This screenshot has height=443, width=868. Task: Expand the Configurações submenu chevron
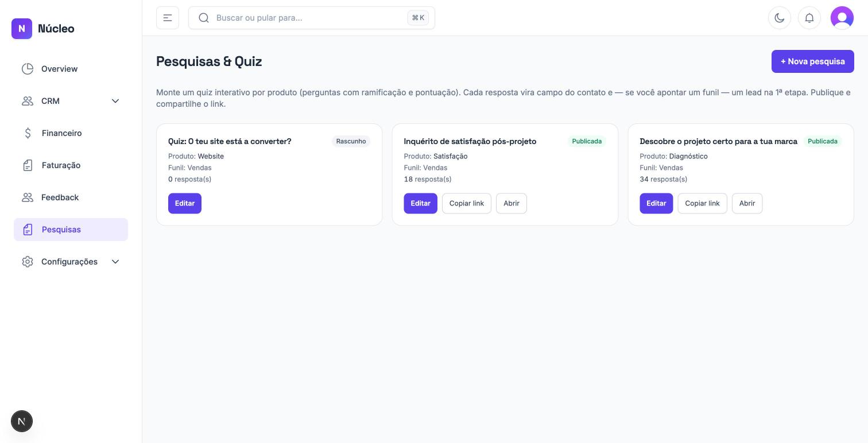pyautogui.click(x=115, y=262)
